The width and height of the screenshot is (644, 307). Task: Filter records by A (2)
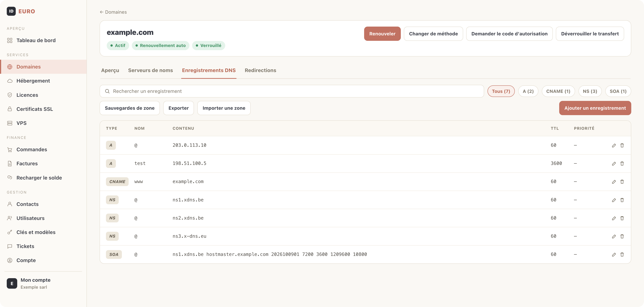[528, 91]
